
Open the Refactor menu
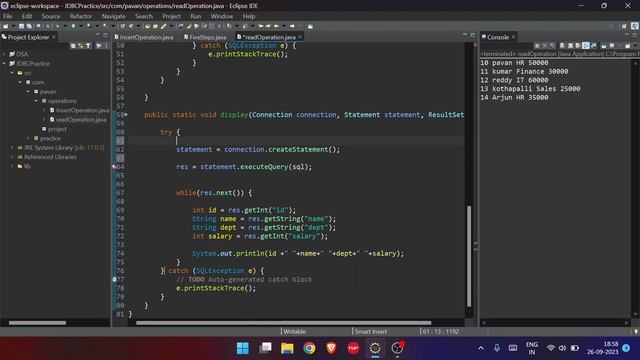coord(81,16)
